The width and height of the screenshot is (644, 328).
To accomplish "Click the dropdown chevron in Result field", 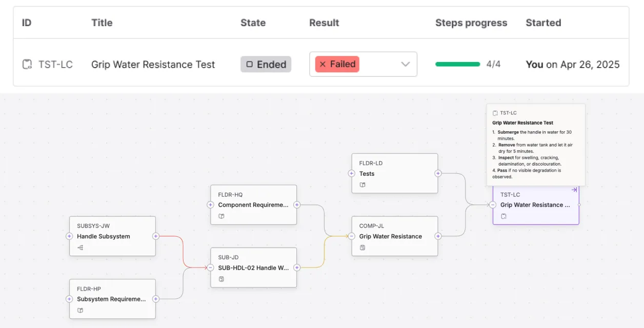I will coord(405,64).
